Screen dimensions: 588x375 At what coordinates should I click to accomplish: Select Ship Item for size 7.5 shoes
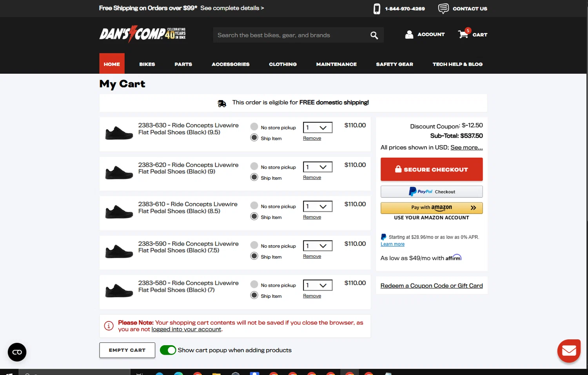[x=254, y=256]
